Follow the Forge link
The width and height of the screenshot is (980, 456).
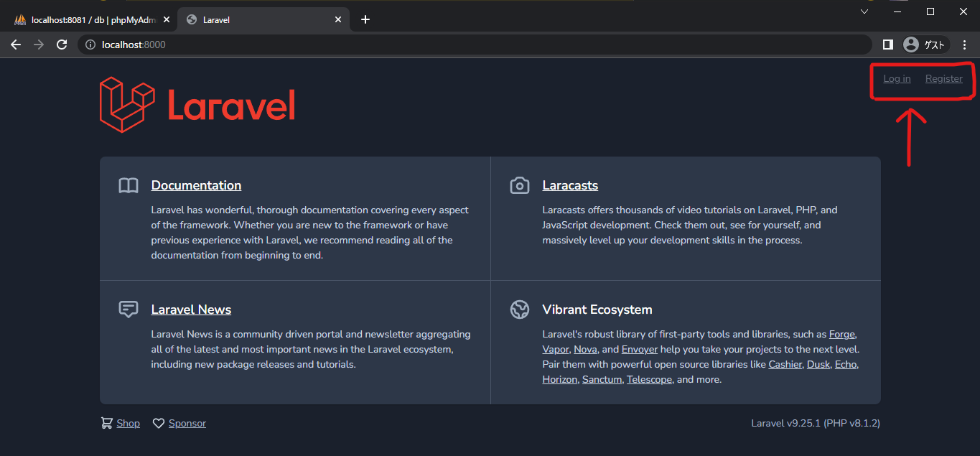[x=842, y=334]
